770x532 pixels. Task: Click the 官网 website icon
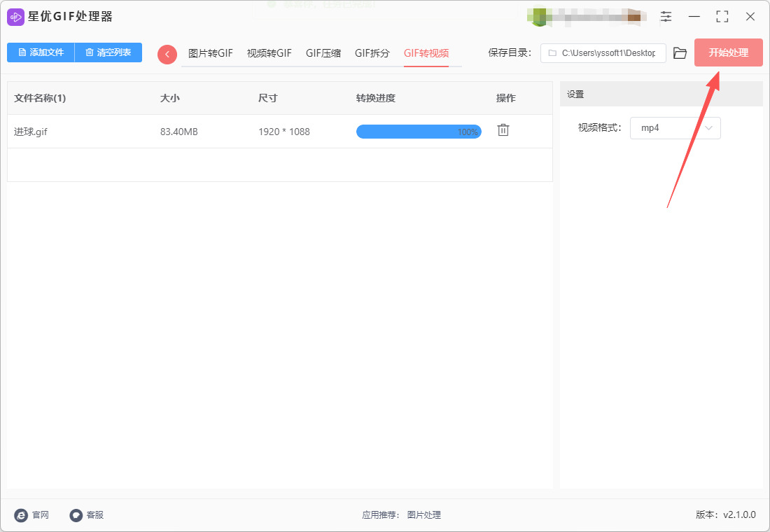(22, 515)
